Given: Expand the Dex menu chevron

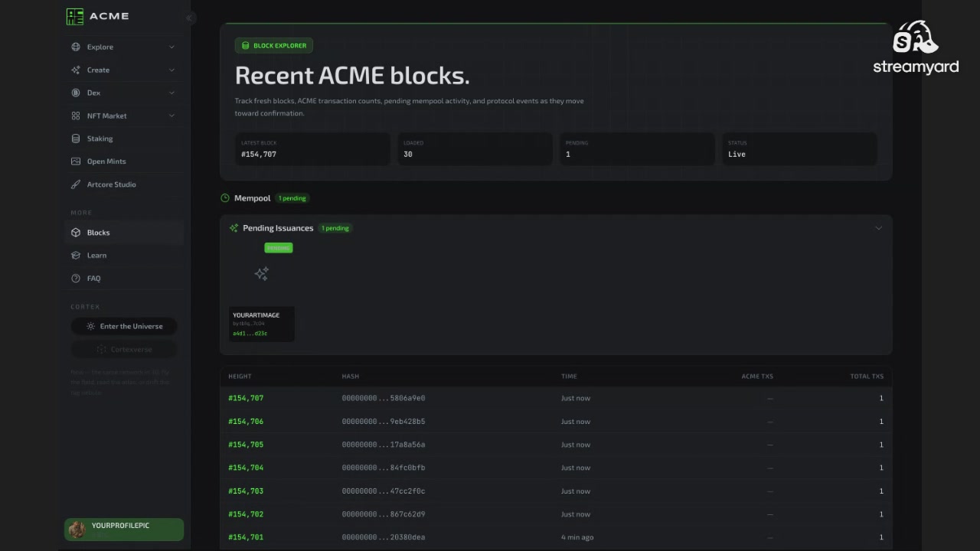Looking at the screenshot, I should tap(171, 93).
